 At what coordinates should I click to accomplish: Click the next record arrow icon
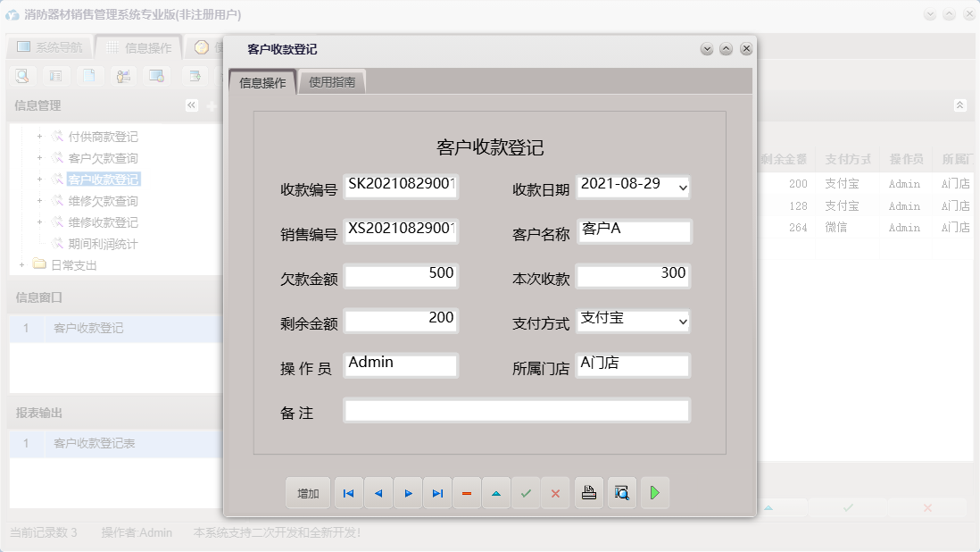click(408, 492)
